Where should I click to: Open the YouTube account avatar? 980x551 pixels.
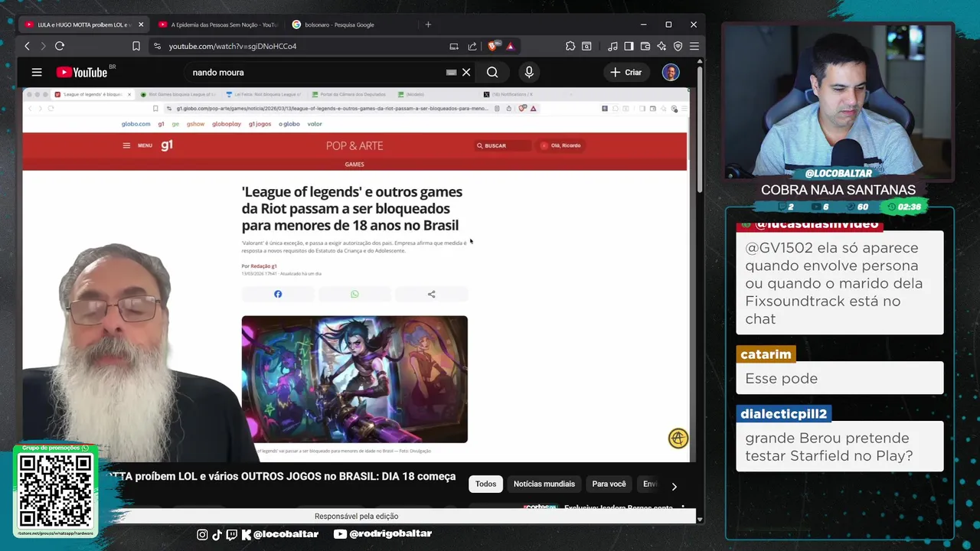(671, 72)
